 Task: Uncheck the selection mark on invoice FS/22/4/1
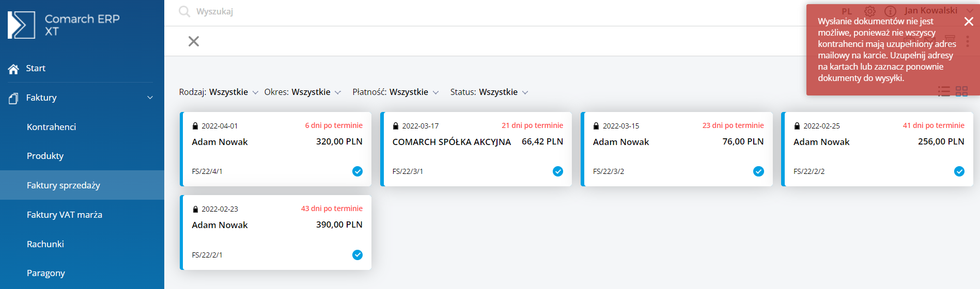[x=357, y=171]
